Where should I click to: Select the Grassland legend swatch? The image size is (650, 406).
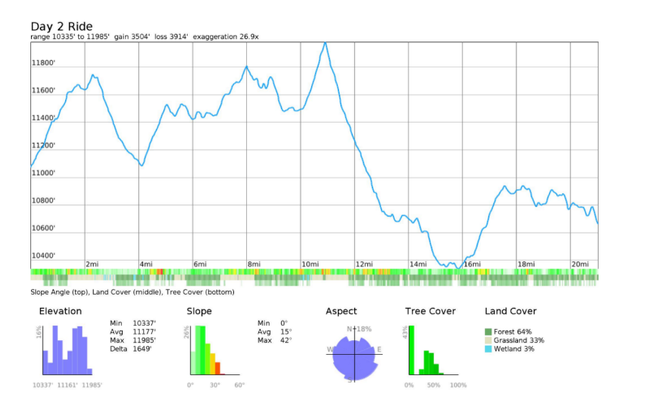tap(488, 341)
